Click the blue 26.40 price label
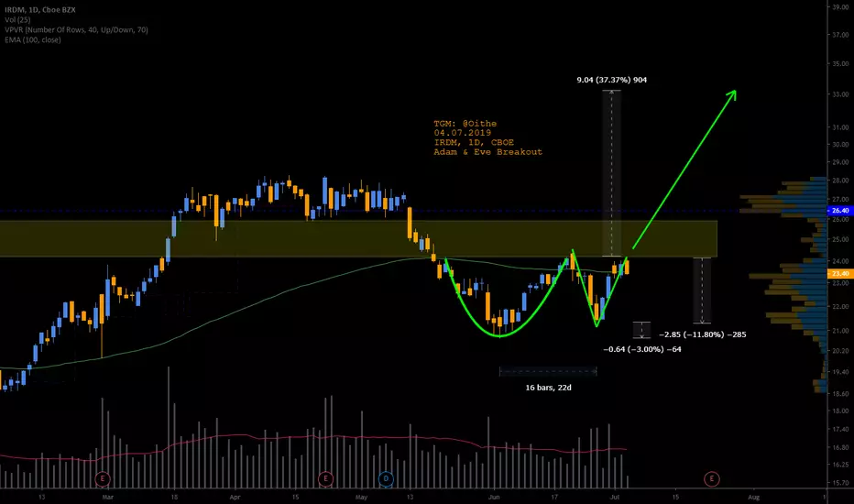 840,211
